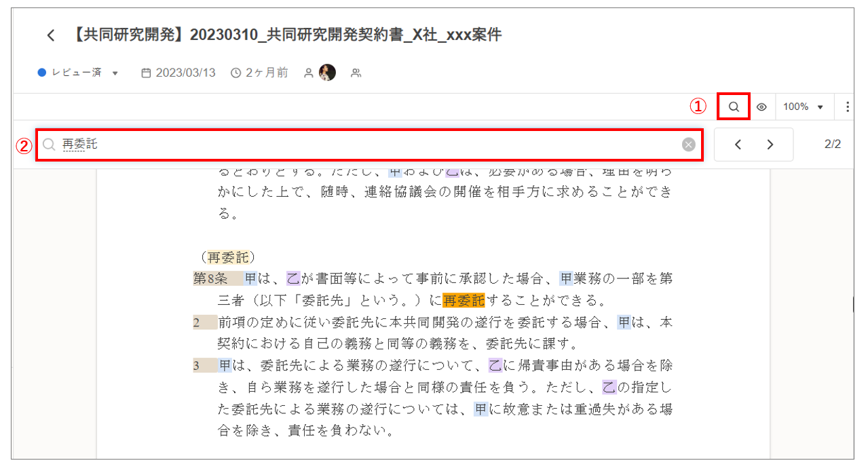Go to the previous search match
868x467 pixels.
(x=738, y=145)
